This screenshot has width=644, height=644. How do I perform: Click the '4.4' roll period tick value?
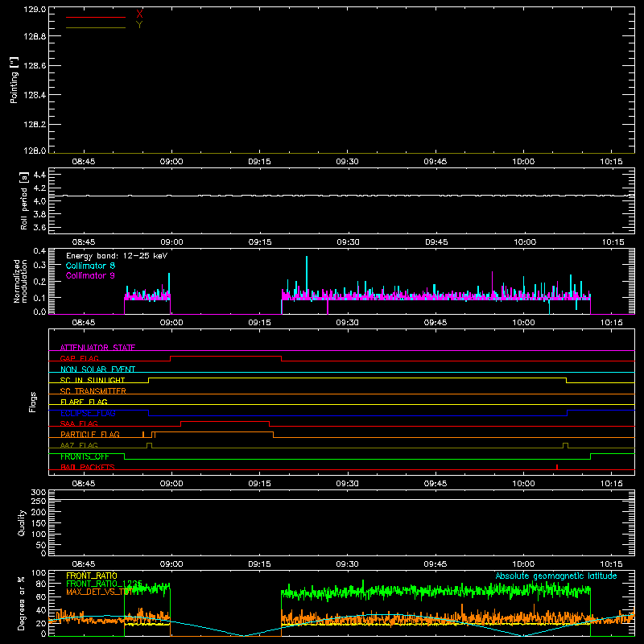click(39, 175)
